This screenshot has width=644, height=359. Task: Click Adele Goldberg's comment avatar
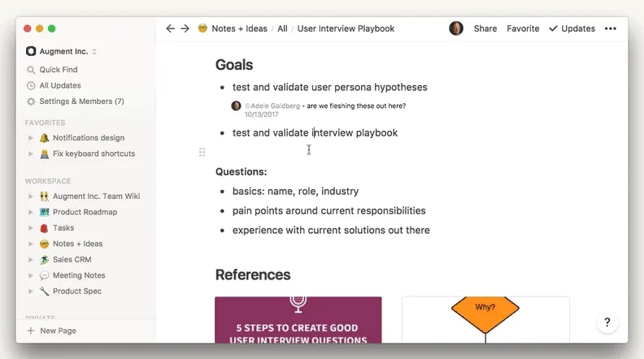click(236, 106)
